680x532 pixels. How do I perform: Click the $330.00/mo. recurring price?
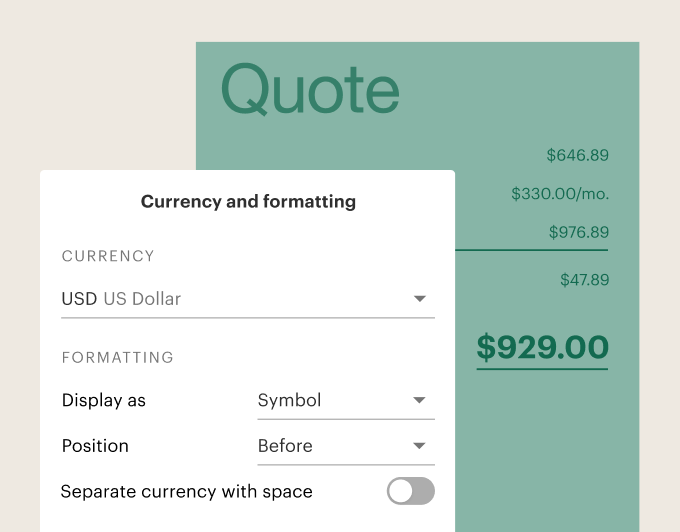(559, 194)
